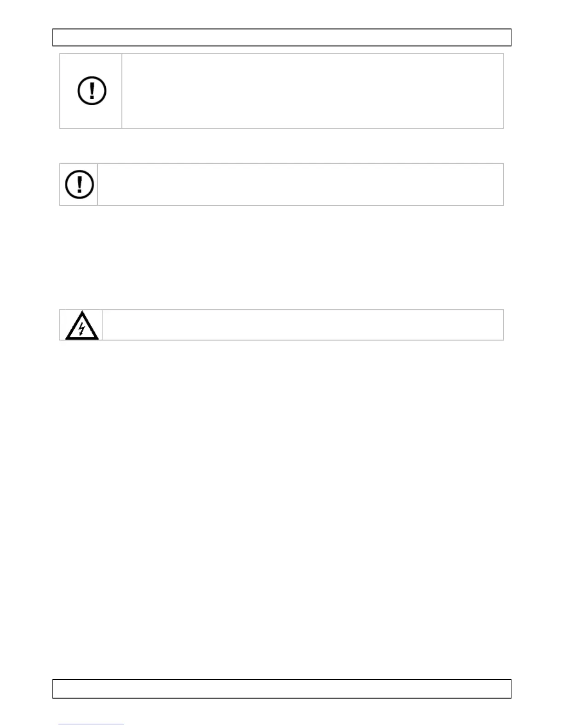Click blank space between footer box and blue link

pos(281,710)
